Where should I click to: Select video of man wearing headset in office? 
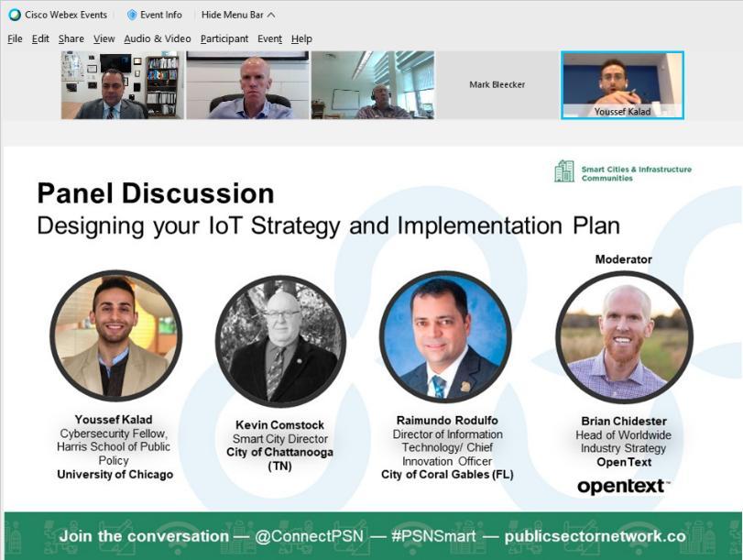(373, 85)
